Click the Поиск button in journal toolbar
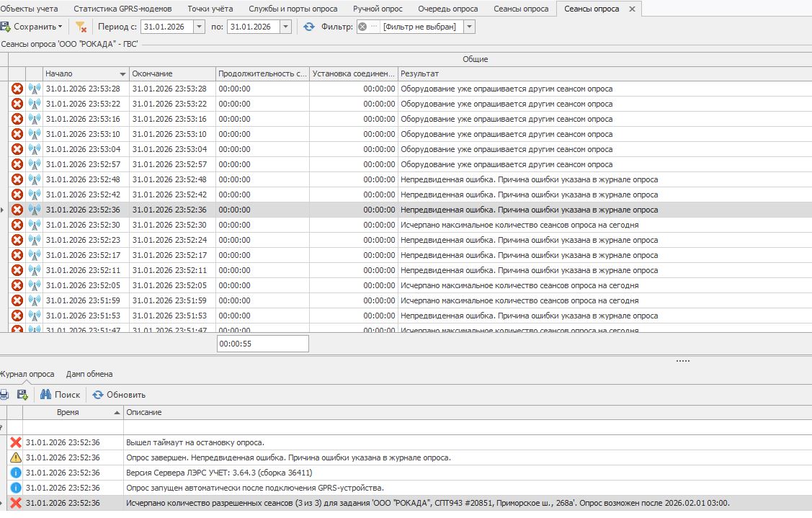Viewport: 812px width, 518px height. [60, 395]
